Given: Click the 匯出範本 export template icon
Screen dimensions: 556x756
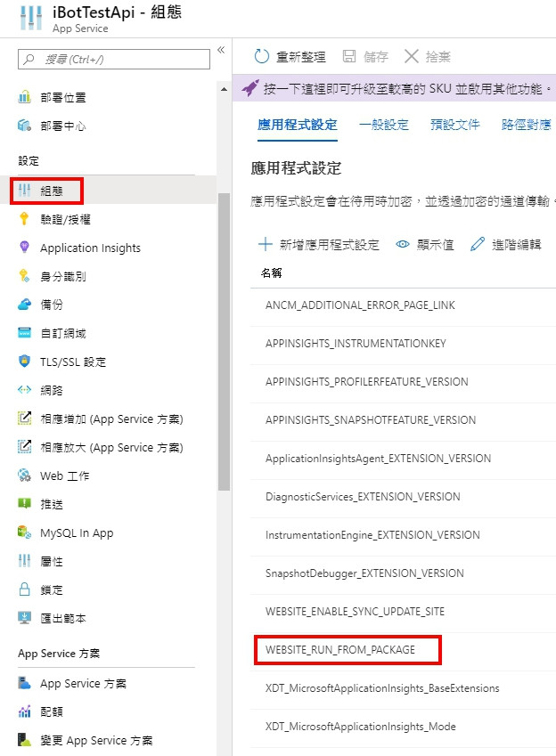Looking at the screenshot, I should click(24, 618).
